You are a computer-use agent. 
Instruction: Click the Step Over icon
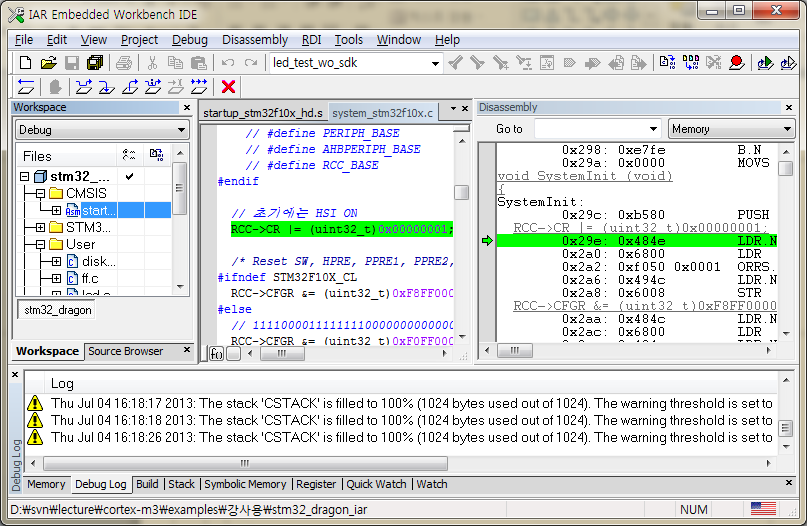[x=84, y=86]
